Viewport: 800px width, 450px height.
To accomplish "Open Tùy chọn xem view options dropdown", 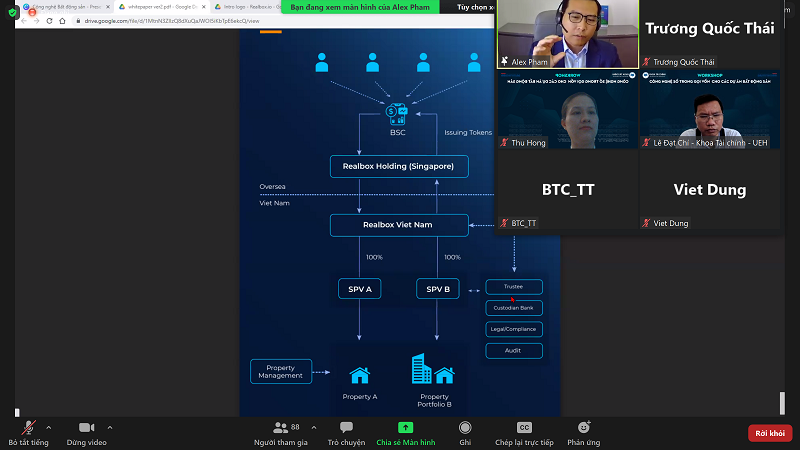I will 474,7.
